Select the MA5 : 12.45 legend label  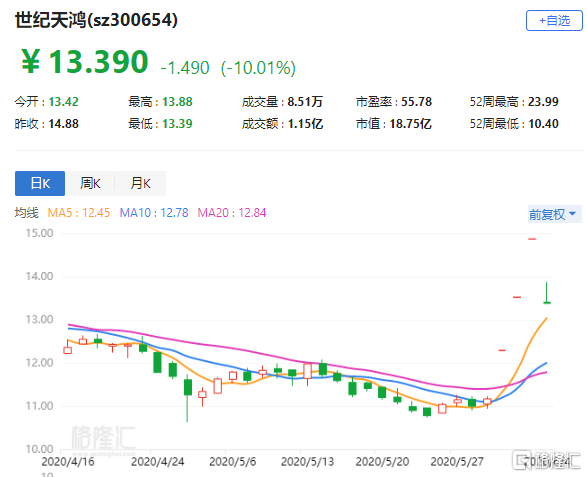[x=79, y=213]
